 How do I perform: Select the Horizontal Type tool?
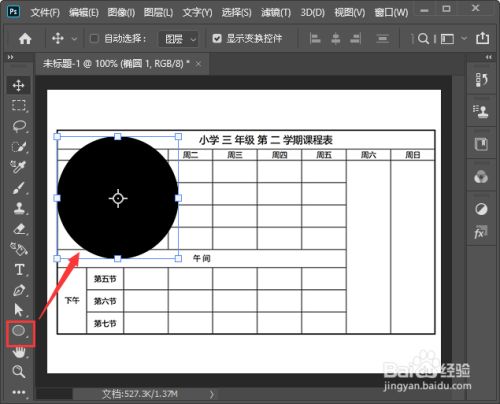[x=19, y=269]
